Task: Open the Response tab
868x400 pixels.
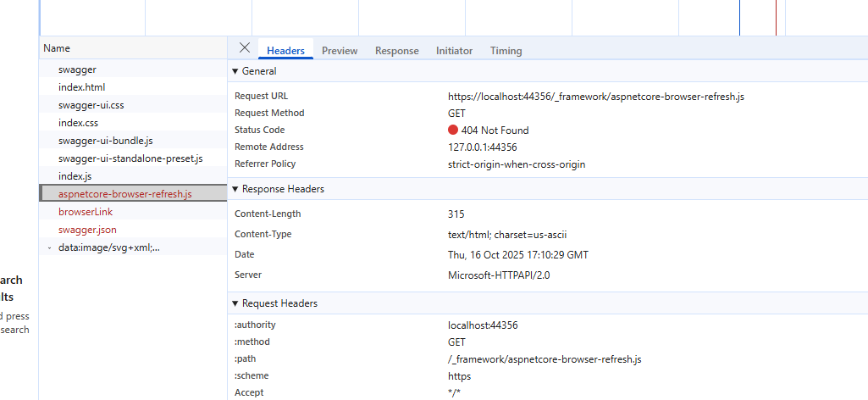Action: [396, 51]
